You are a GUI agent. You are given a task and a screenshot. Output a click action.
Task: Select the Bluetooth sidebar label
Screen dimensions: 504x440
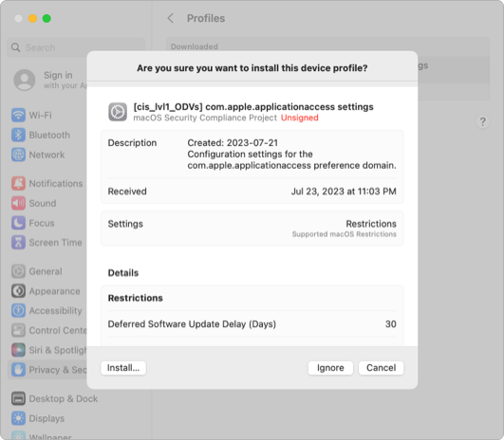[49, 135]
